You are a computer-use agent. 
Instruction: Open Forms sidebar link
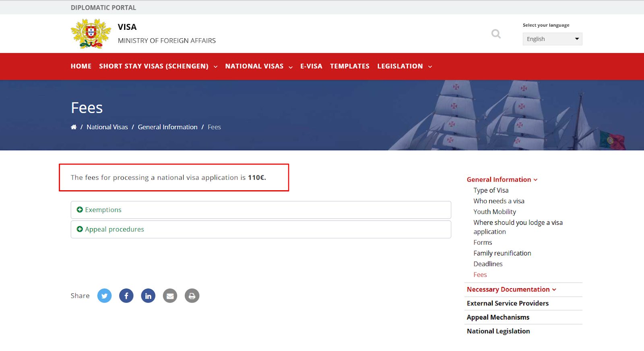click(x=483, y=242)
